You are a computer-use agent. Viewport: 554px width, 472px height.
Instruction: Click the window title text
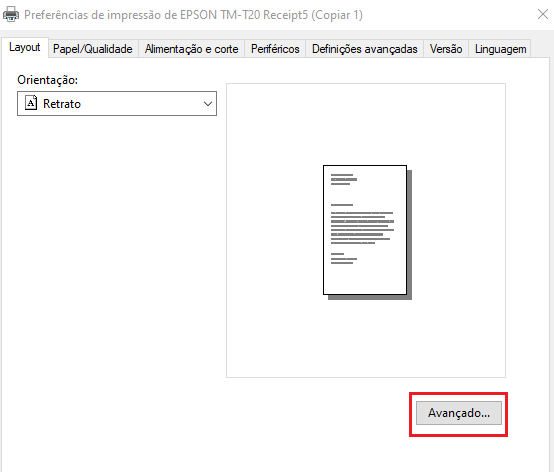(x=193, y=15)
